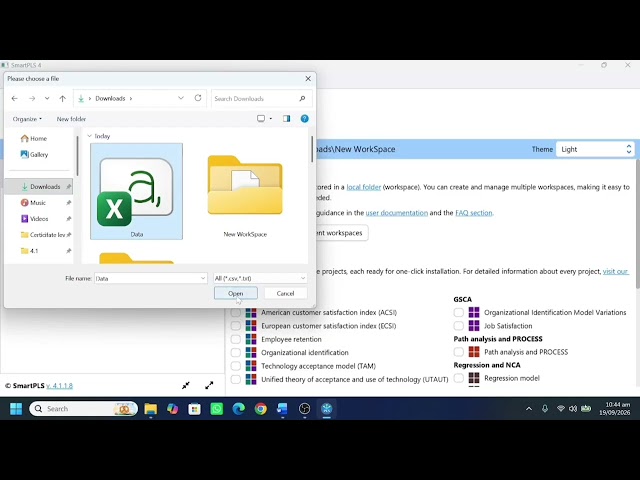Open the Theme dropdown in SmartPLS
The width and height of the screenshot is (640, 480).
click(595, 149)
